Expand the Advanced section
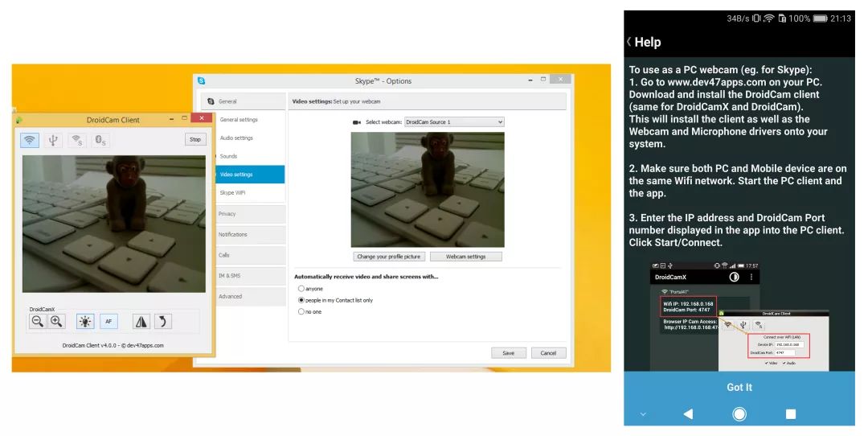 250,296
